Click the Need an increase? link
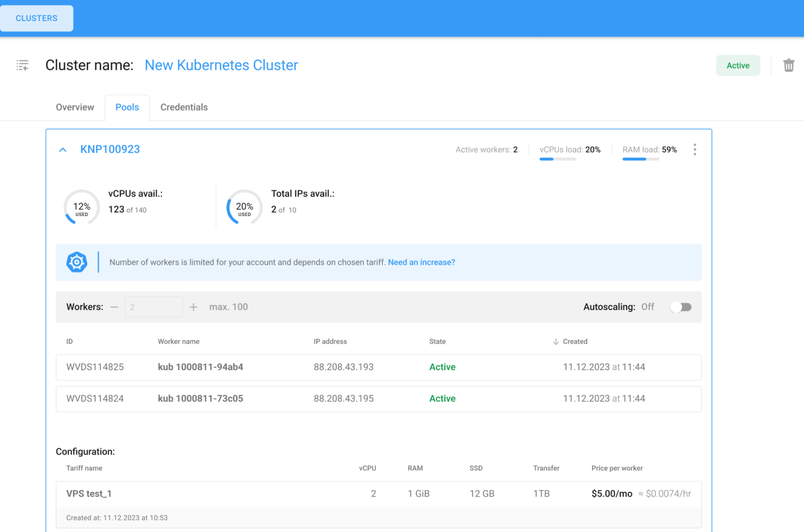This screenshot has height=532, width=804. pyautogui.click(x=421, y=262)
